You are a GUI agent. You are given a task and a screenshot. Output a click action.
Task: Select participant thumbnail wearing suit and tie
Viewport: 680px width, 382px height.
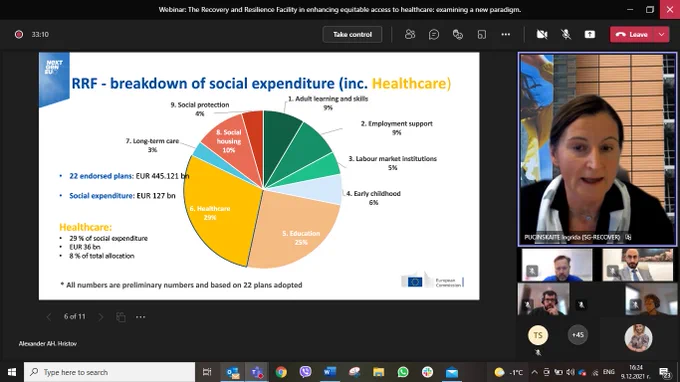[638, 264]
